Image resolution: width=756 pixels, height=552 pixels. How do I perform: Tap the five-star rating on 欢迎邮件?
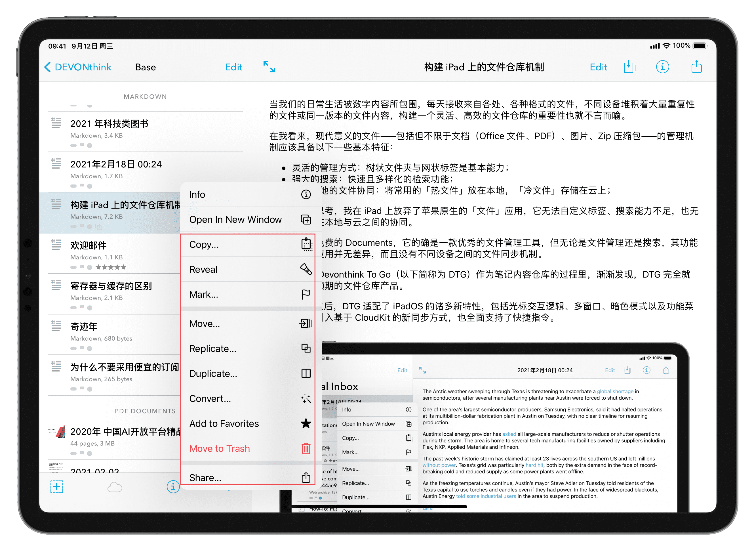pos(111,267)
